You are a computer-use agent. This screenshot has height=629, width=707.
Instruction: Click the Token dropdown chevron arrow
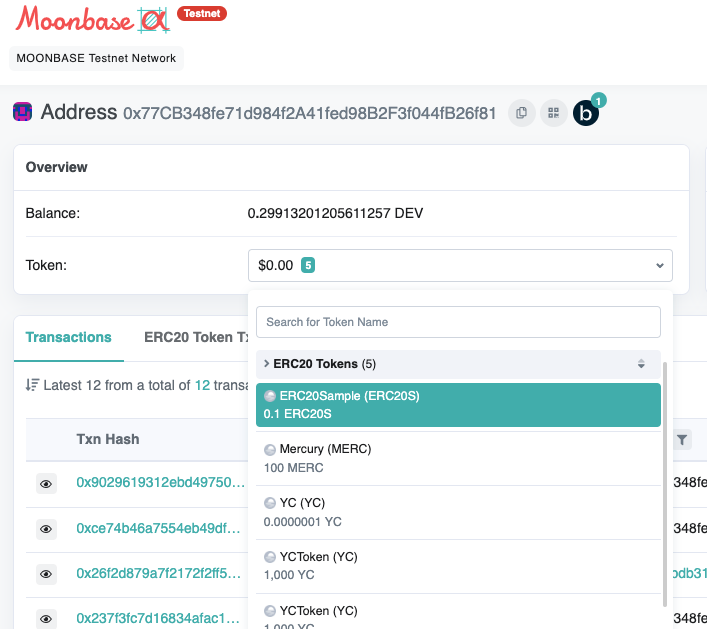(660, 266)
